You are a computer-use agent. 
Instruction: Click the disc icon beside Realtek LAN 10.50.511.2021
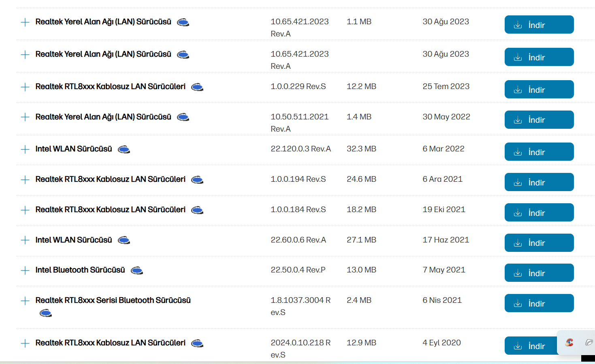[x=183, y=117]
